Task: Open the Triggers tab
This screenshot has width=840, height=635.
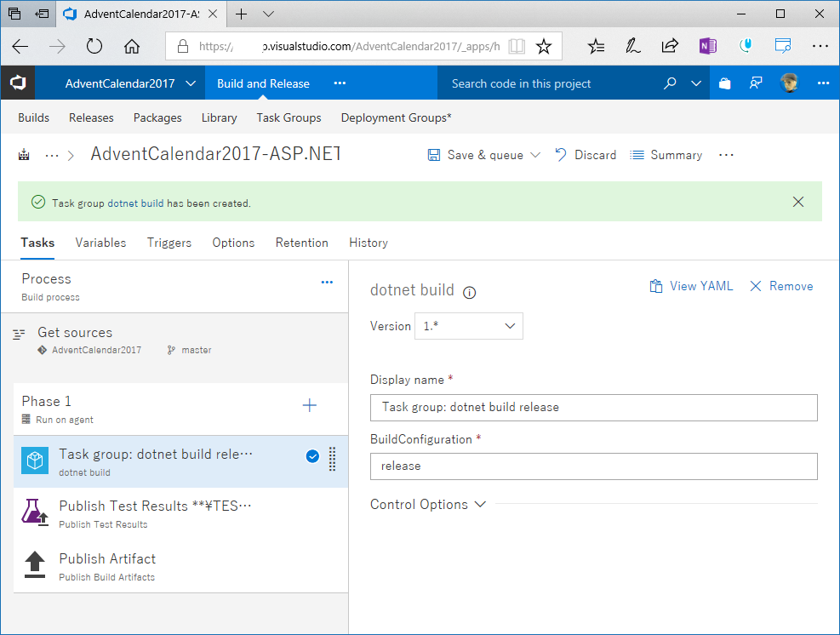Action: click(x=169, y=243)
